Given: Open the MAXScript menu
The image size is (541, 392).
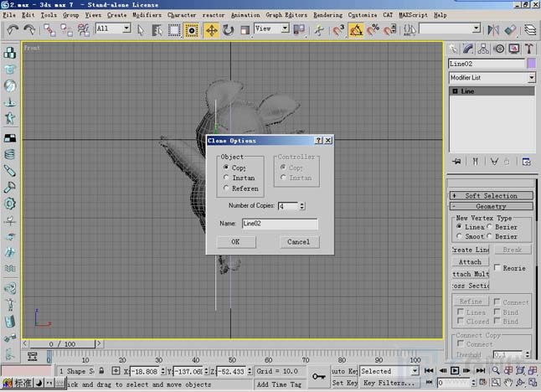Looking at the screenshot, I should 413,15.
